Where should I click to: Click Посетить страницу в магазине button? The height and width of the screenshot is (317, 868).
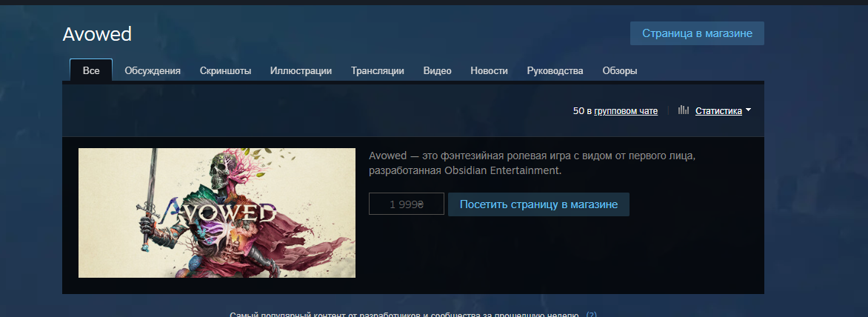[x=538, y=204]
